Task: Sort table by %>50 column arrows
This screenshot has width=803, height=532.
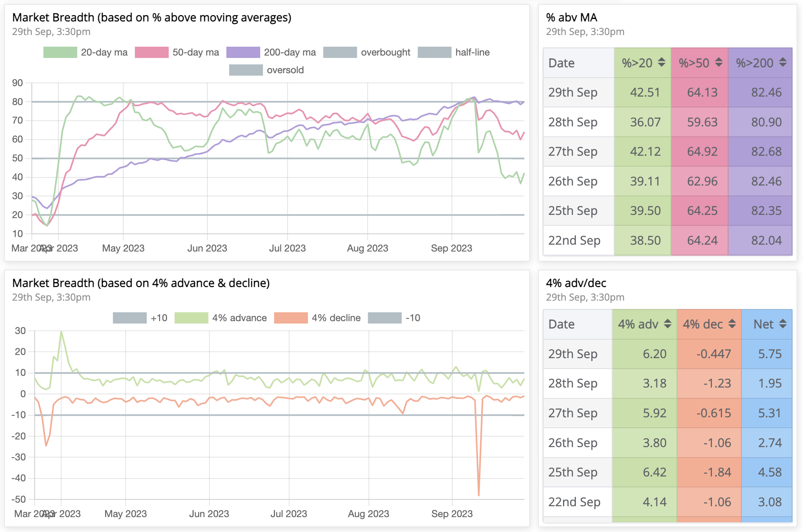Action: (x=718, y=62)
